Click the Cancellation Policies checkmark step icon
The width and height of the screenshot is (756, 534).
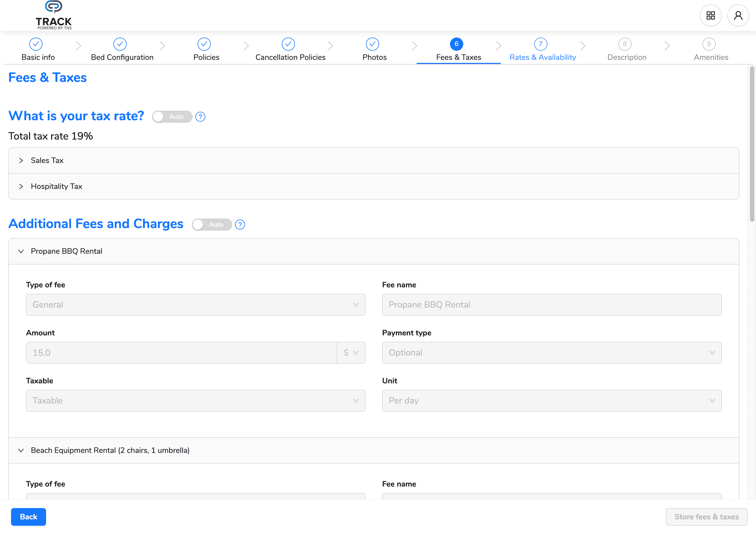288,44
